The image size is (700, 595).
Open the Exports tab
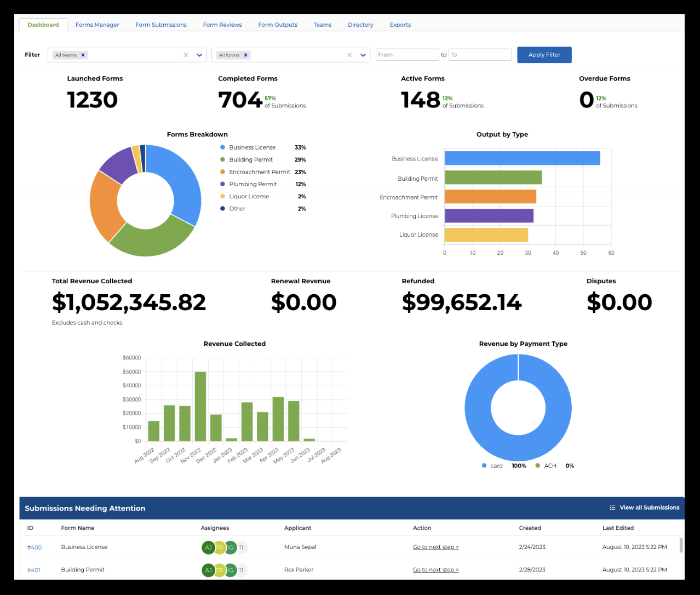pos(400,25)
